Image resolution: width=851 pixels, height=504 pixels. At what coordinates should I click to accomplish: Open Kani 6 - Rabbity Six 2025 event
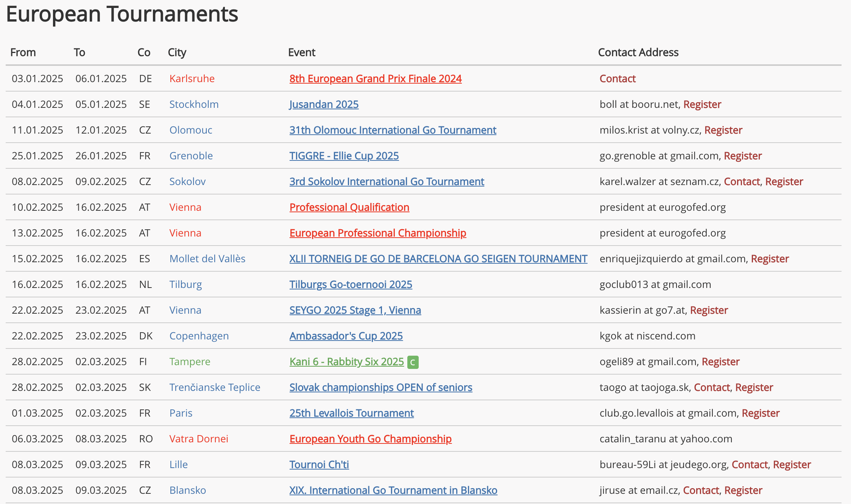point(346,362)
